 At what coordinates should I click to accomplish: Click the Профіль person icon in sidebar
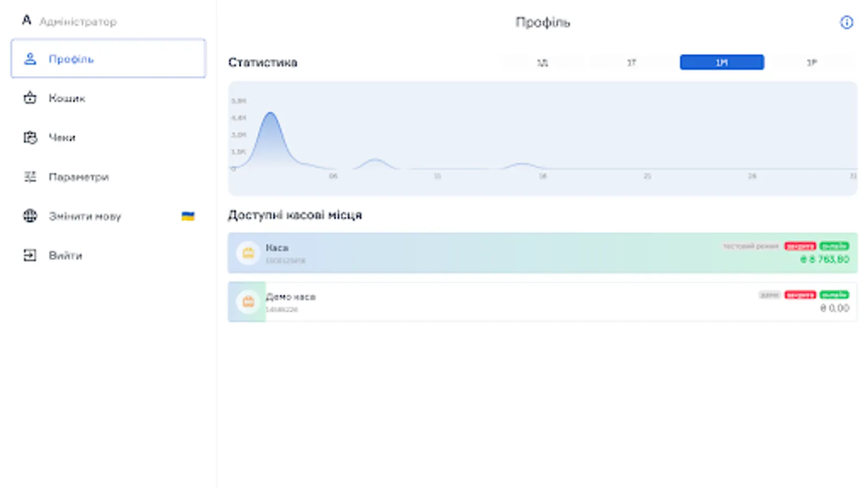point(30,59)
